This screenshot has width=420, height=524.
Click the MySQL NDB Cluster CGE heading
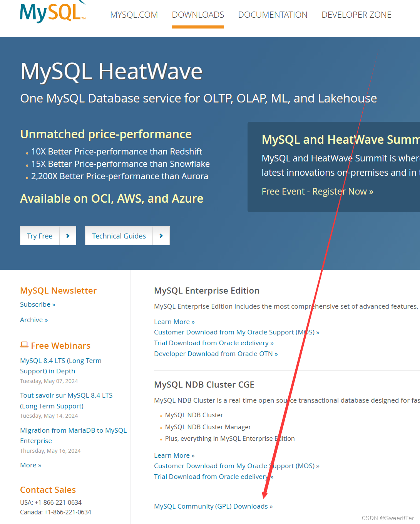(x=204, y=385)
